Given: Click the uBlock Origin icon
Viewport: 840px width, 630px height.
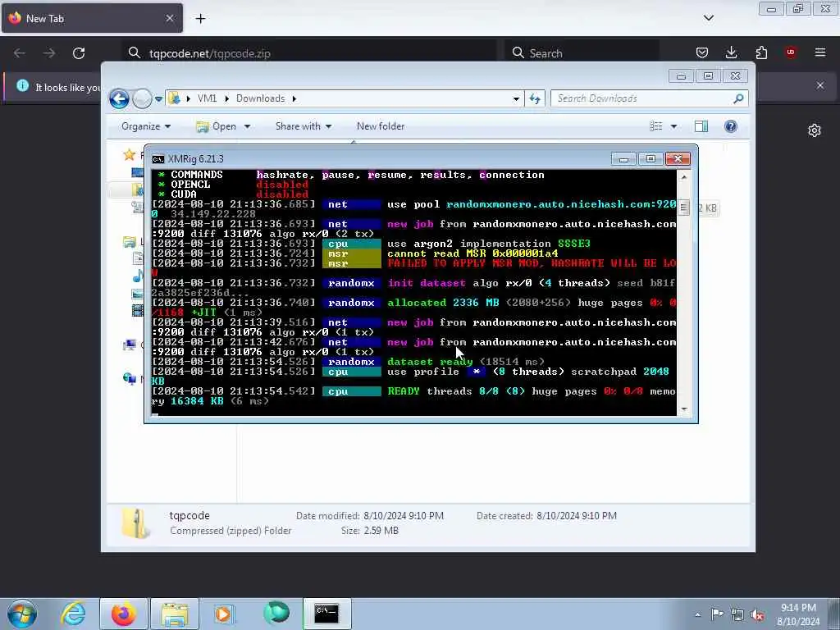Looking at the screenshot, I should pyautogui.click(x=790, y=52).
